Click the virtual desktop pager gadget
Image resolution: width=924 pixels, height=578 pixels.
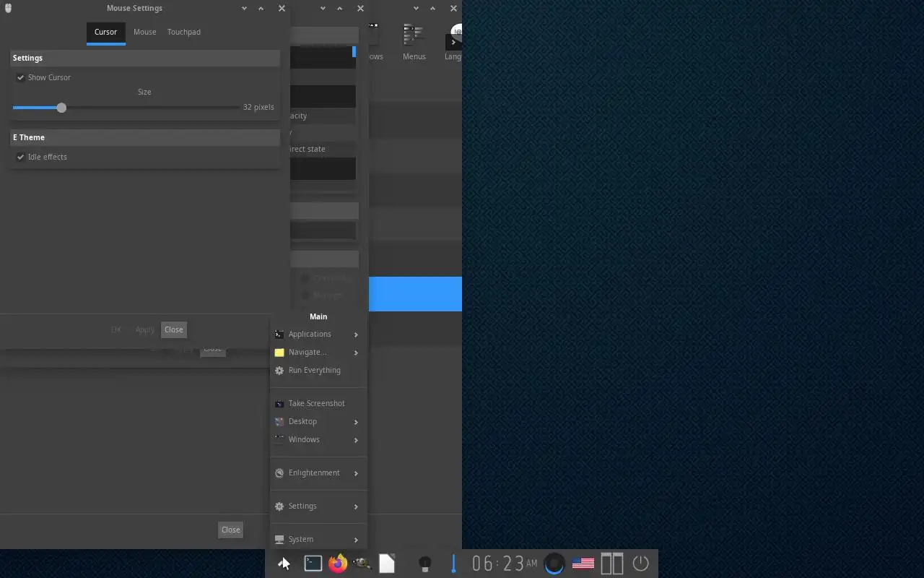[612, 564]
